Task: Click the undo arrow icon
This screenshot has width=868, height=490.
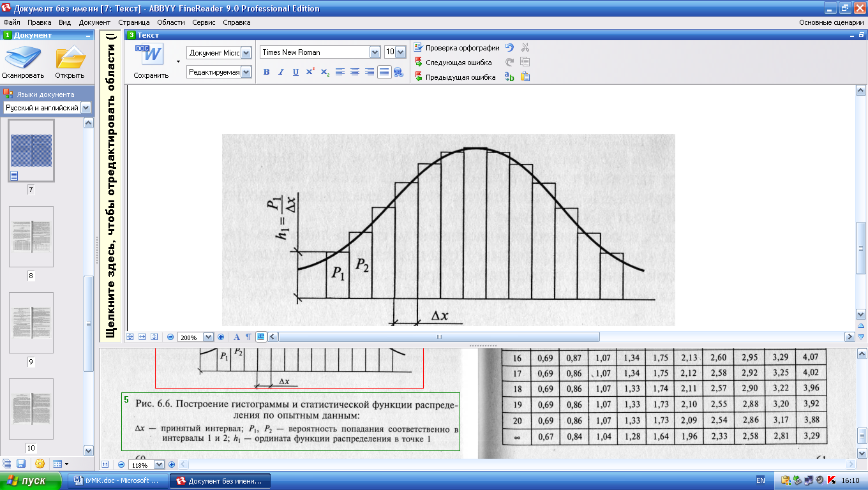Action: pos(509,48)
